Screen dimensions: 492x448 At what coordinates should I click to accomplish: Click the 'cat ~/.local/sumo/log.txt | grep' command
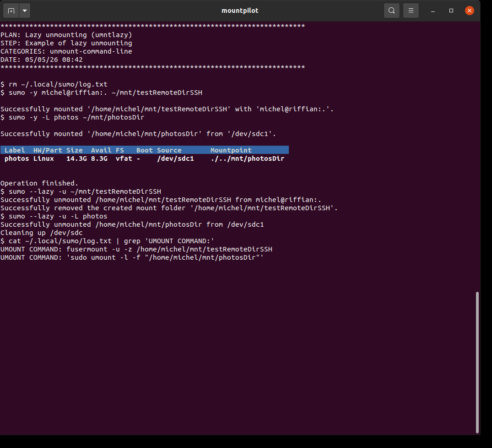[111, 241]
